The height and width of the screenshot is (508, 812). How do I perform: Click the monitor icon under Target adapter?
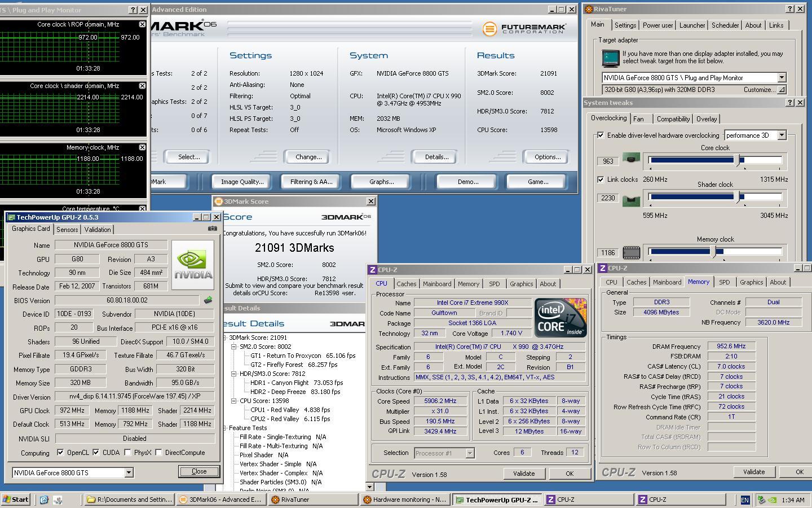point(610,58)
